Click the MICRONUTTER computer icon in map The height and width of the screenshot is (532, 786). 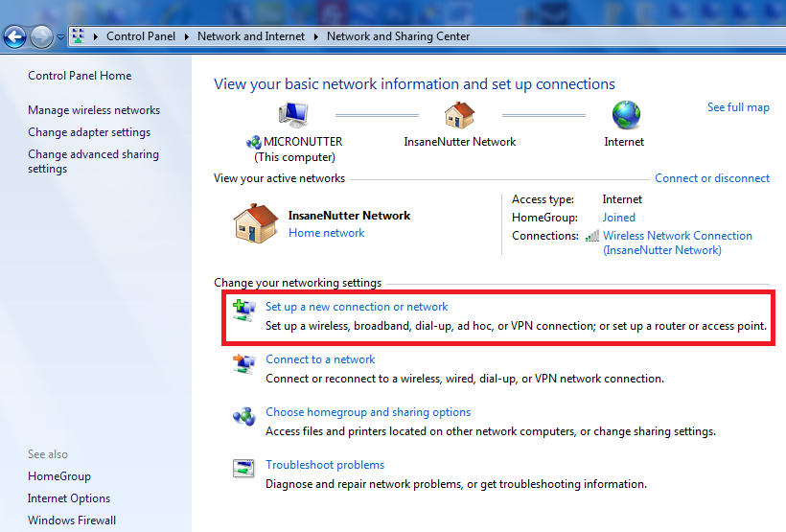[293, 115]
